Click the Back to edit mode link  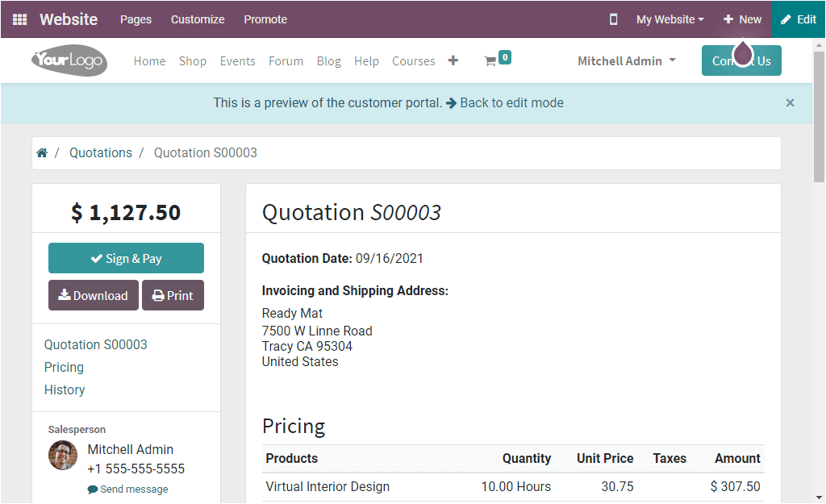tap(512, 102)
